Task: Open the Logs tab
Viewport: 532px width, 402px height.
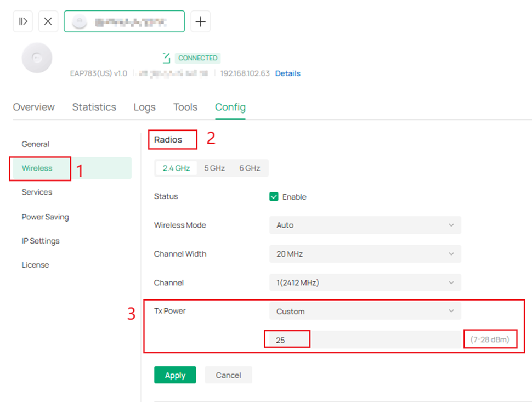Action: click(x=144, y=107)
